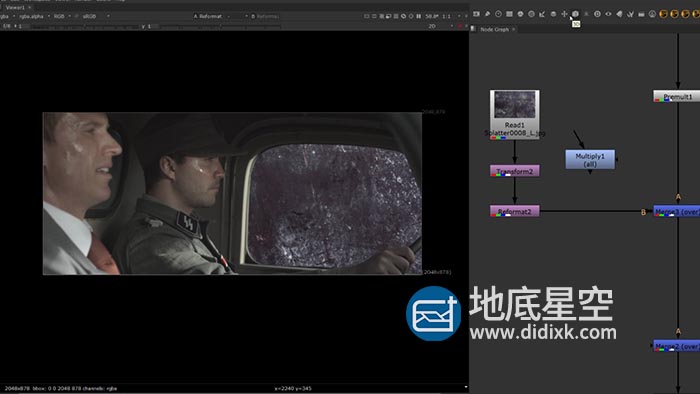This screenshot has height=394, width=700.
Task: Select the Reformat2 node
Action: pos(514,211)
